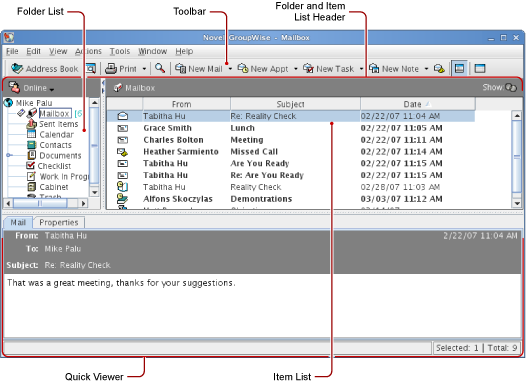The width and height of the screenshot is (526, 383).
Task: Open the Help menu
Action: pyautogui.click(x=184, y=51)
